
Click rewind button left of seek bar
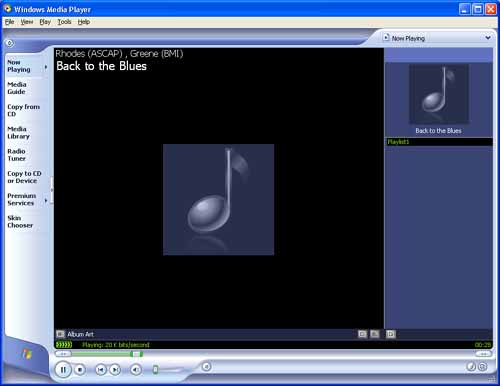click(63, 354)
